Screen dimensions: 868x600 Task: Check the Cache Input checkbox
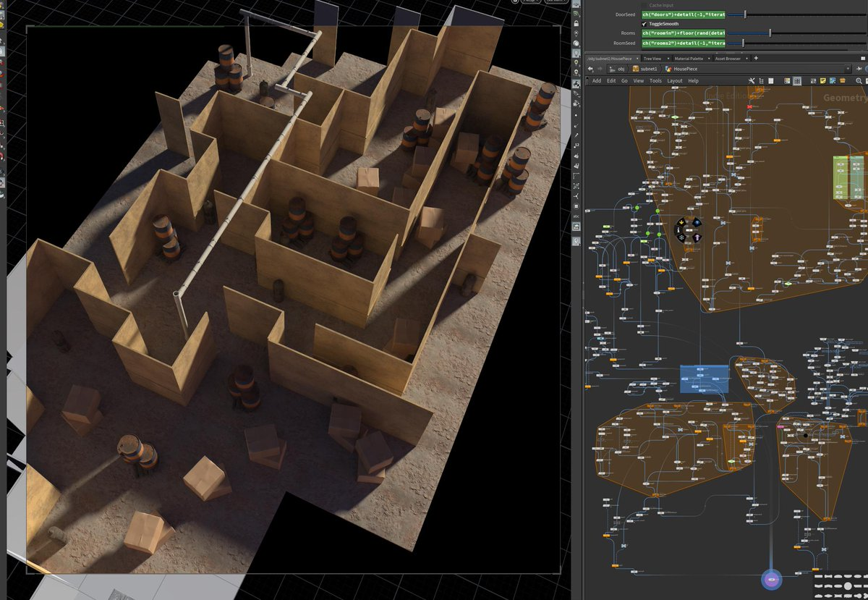coord(644,5)
